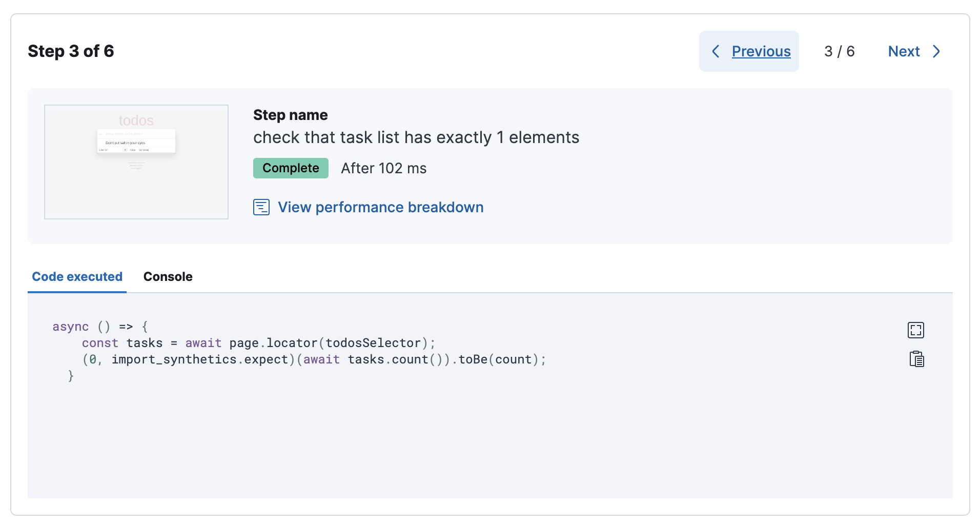
Task: Click the green Complete status badge
Action: coord(290,168)
